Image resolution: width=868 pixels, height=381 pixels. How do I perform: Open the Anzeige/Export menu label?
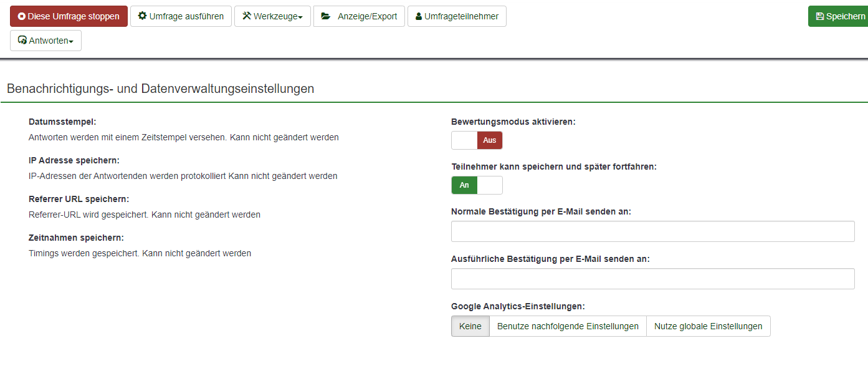(x=367, y=16)
